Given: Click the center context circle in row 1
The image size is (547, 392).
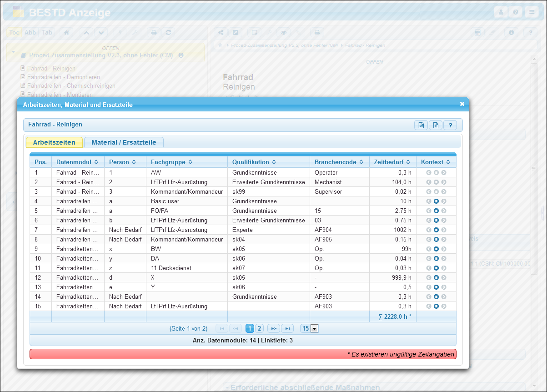Looking at the screenshot, I should (x=436, y=172).
